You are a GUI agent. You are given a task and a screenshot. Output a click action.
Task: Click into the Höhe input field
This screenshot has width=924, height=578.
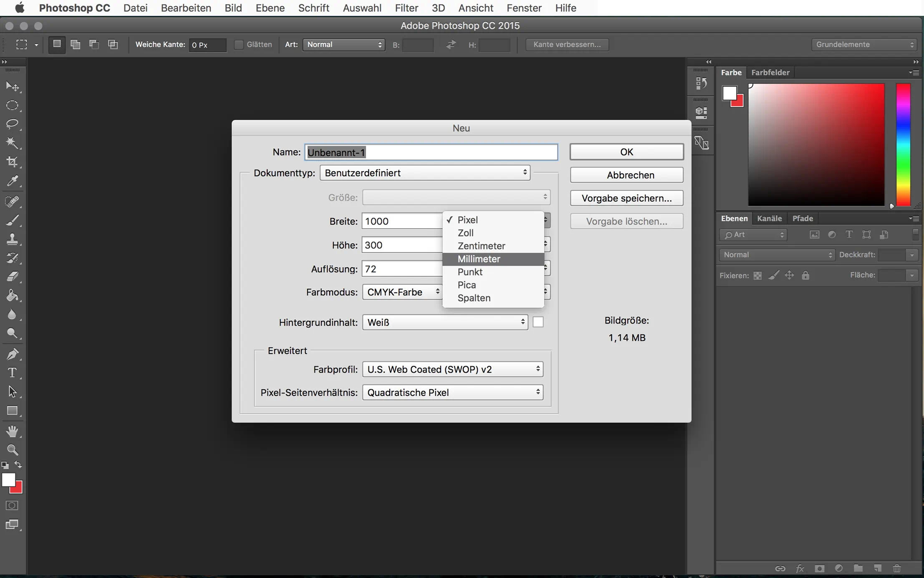[x=401, y=245]
